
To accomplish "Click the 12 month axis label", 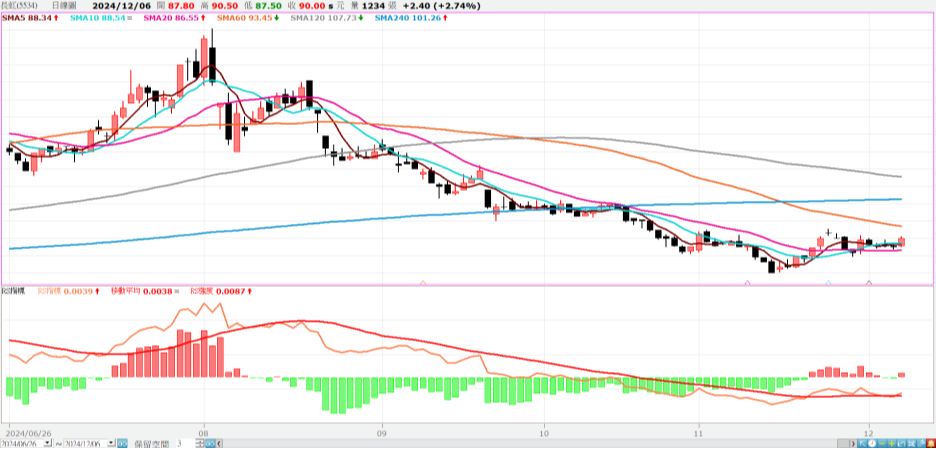I will click(869, 431).
